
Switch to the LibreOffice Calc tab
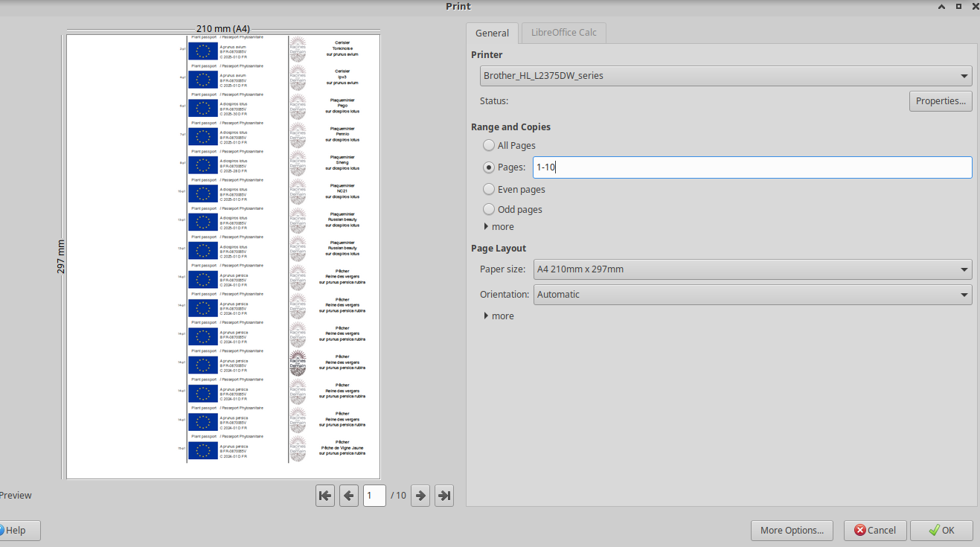point(563,33)
